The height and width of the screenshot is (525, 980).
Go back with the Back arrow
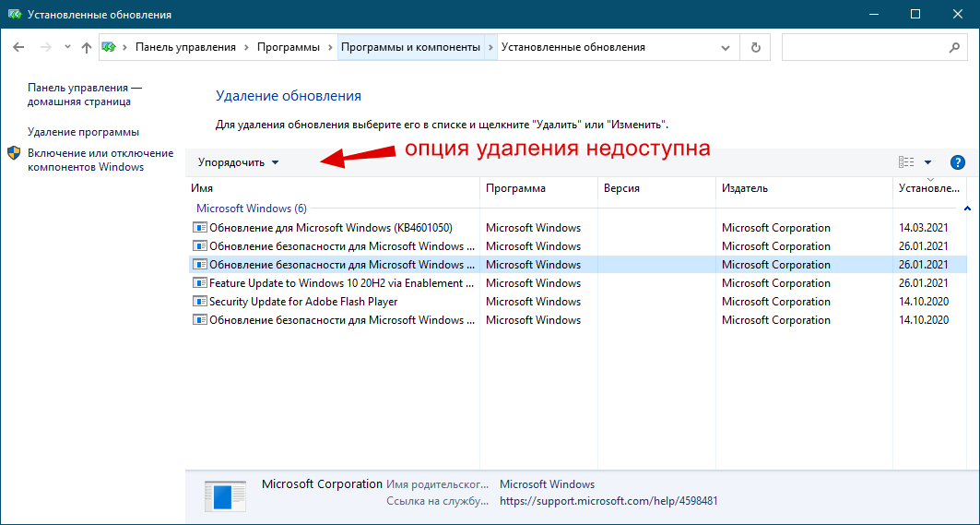coord(18,47)
